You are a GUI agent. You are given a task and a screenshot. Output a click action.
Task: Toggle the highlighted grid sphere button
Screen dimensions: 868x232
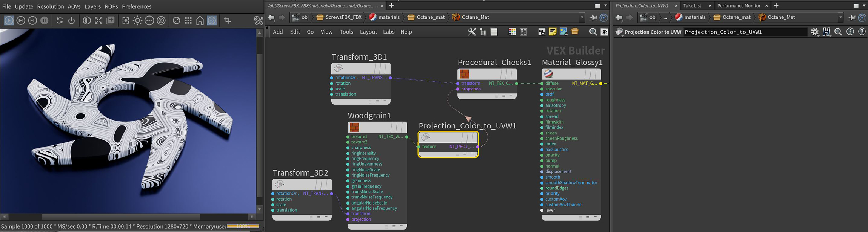click(x=212, y=20)
